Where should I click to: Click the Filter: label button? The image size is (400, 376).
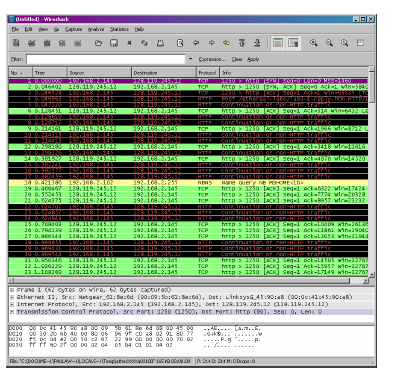click(x=17, y=59)
